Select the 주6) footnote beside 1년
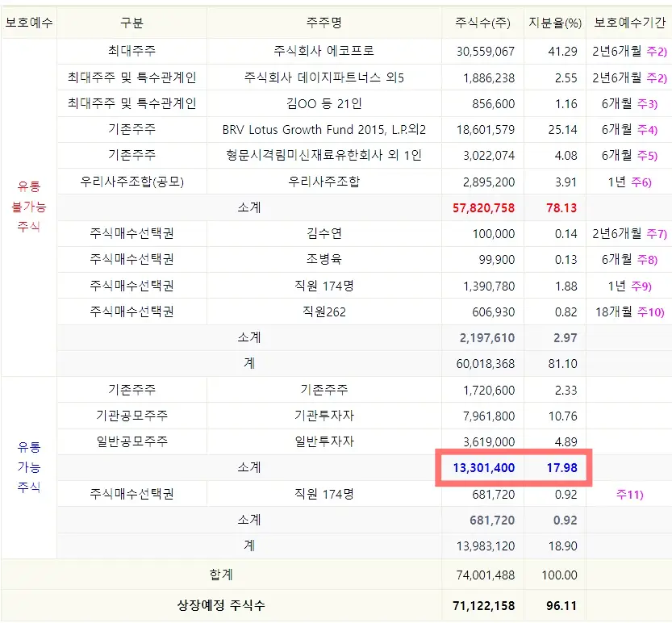The width and height of the screenshot is (672, 623). pos(641,182)
